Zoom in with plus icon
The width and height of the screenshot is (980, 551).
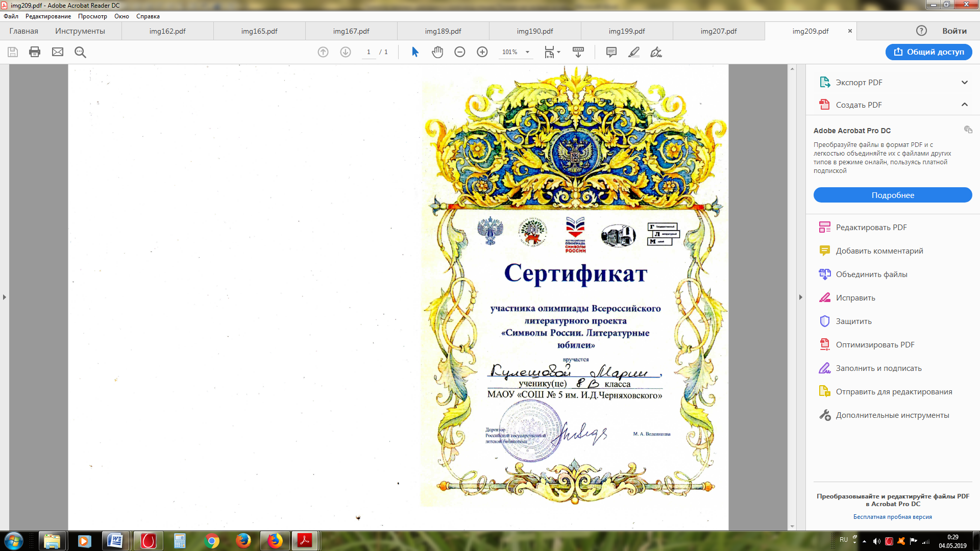(482, 52)
